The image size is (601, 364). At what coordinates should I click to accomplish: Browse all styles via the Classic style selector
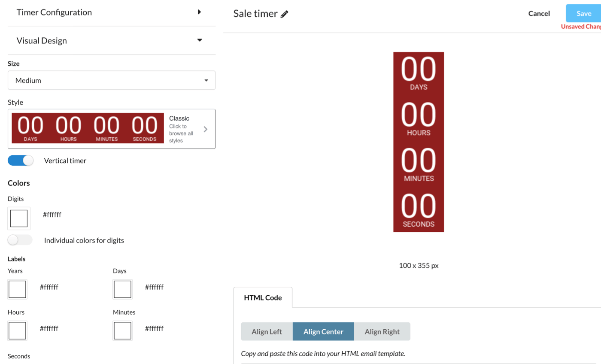click(x=112, y=129)
